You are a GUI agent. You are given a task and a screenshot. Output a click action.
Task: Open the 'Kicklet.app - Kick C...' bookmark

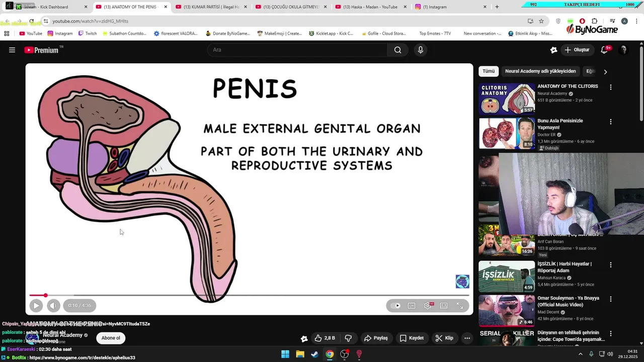coord(331,34)
